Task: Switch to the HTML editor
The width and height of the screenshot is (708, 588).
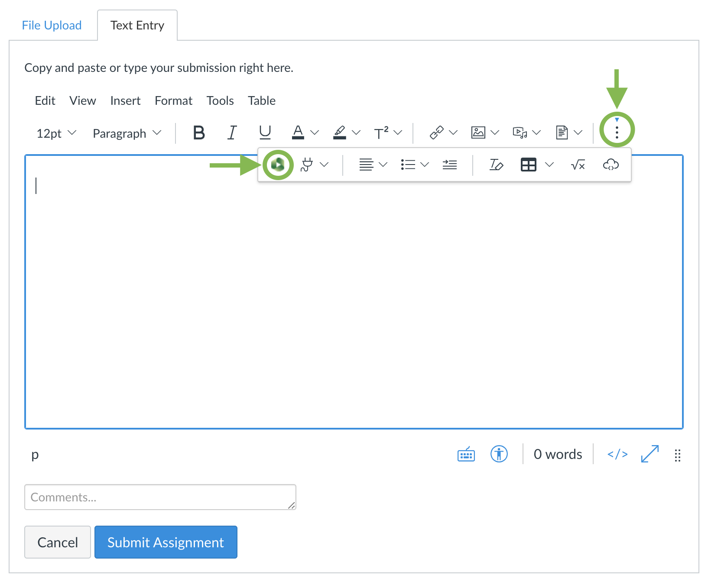Action: point(617,454)
